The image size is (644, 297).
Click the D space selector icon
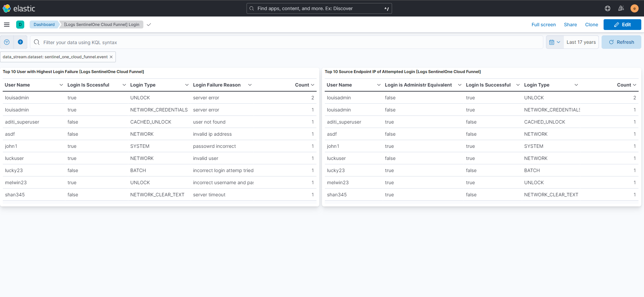[20, 25]
